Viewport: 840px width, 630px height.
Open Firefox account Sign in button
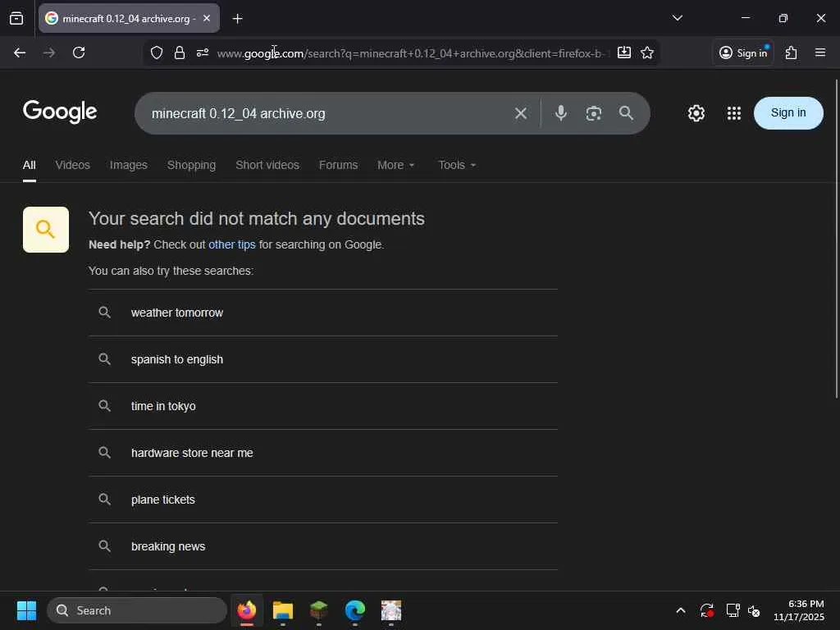click(x=743, y=52)
